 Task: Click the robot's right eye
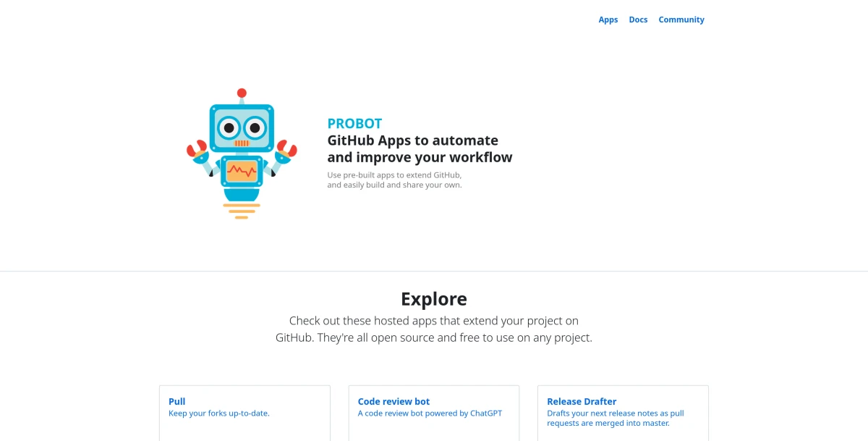point(255,128)
